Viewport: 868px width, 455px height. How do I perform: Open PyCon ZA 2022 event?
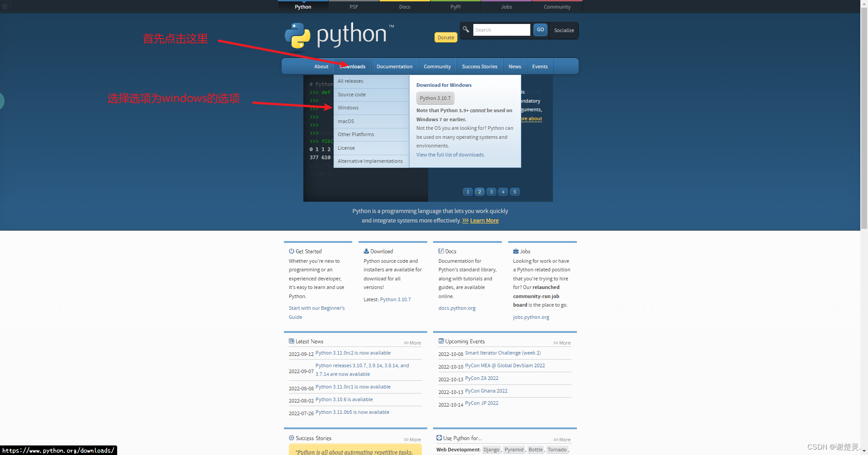point(481,378)
